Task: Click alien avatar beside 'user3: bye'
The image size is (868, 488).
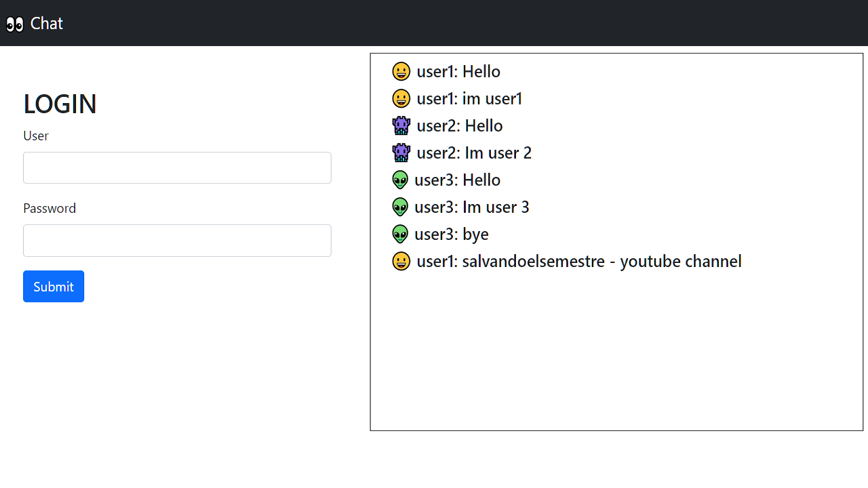Action: [400, 234]
